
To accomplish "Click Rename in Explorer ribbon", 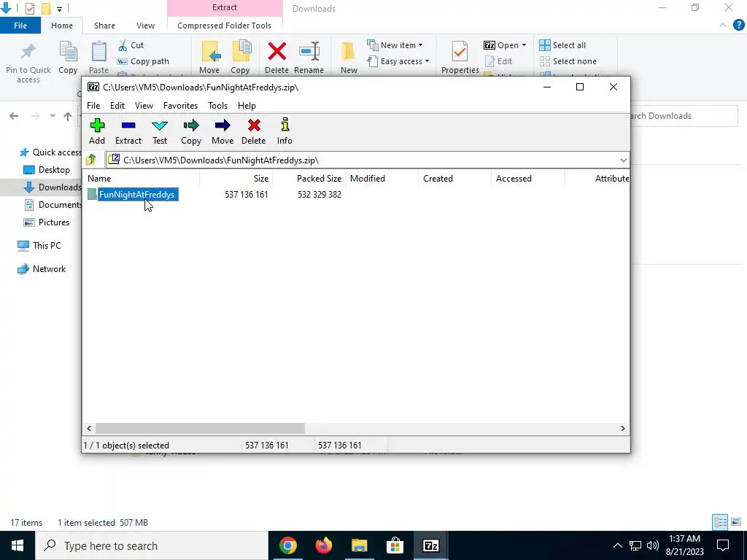I will click(309, 58).
